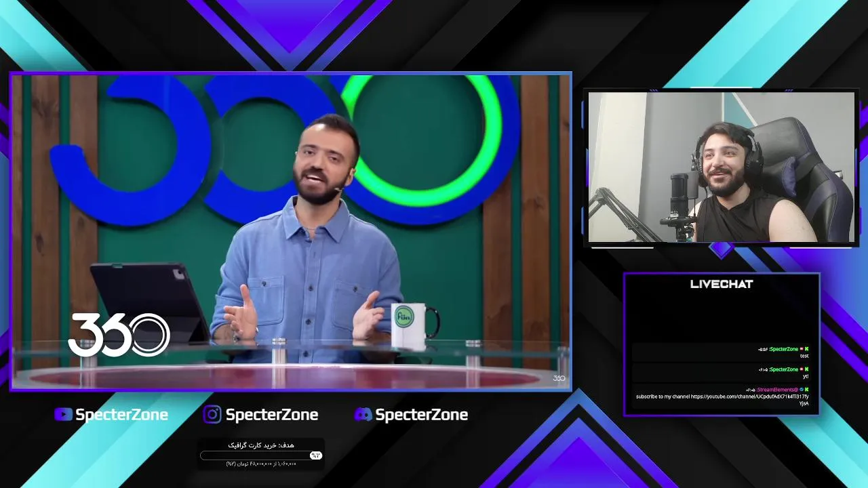This screenshot has width=868, height=488.
Task: Click the SpecterZone label next to YouTube logo
Action: (121, 415)
